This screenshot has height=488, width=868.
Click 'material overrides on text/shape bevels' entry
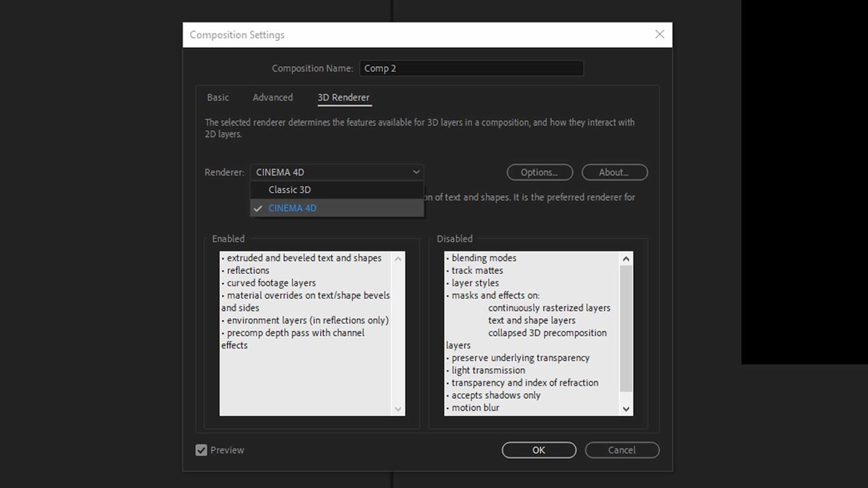308,296
